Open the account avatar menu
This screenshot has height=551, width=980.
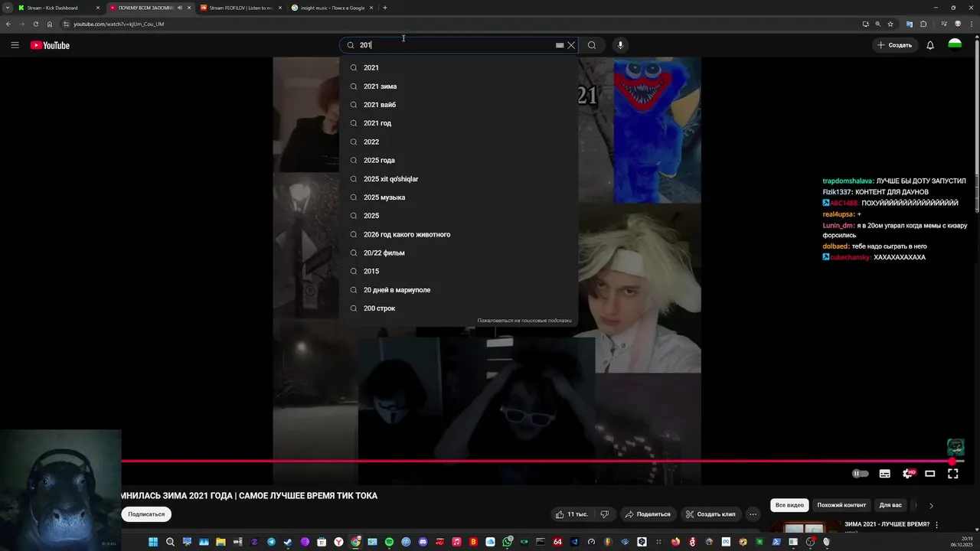(955, 45)
